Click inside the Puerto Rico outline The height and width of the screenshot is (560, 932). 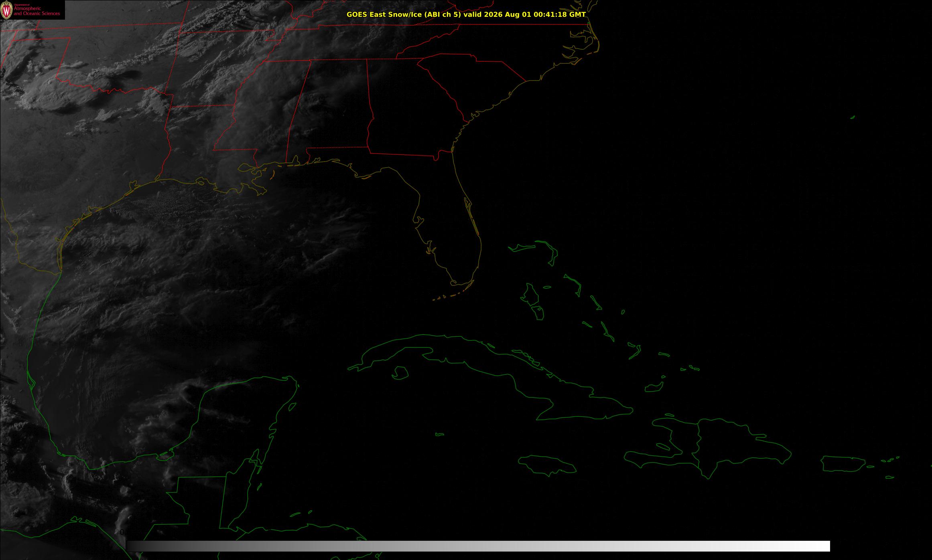pos(843,464)
